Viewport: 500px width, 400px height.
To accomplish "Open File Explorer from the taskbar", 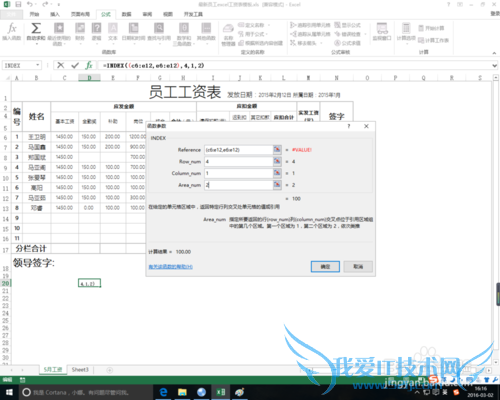I will click(182, 392).
